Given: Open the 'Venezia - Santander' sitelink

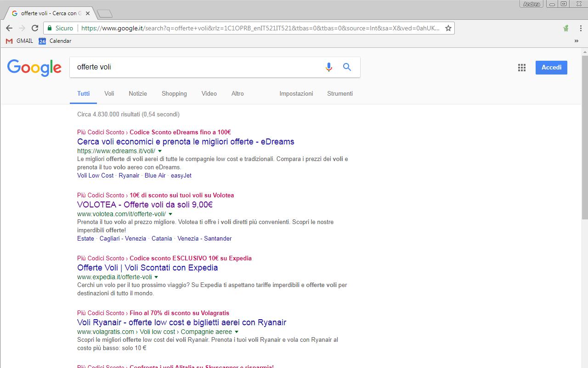Looking at the screenshot, I should (204, 238).
